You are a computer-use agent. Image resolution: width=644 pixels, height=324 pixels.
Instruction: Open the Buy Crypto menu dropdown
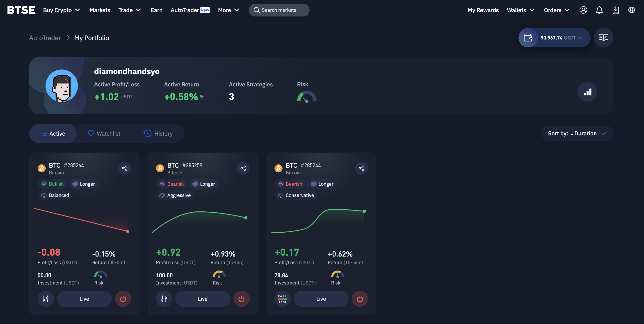tap(62, 10)
